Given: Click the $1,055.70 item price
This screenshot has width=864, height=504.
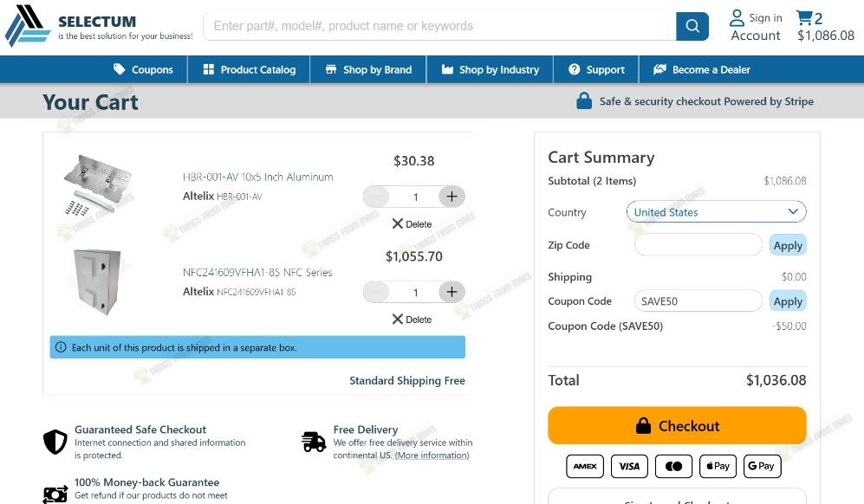Looking at the screenshot, I should 414,256.
